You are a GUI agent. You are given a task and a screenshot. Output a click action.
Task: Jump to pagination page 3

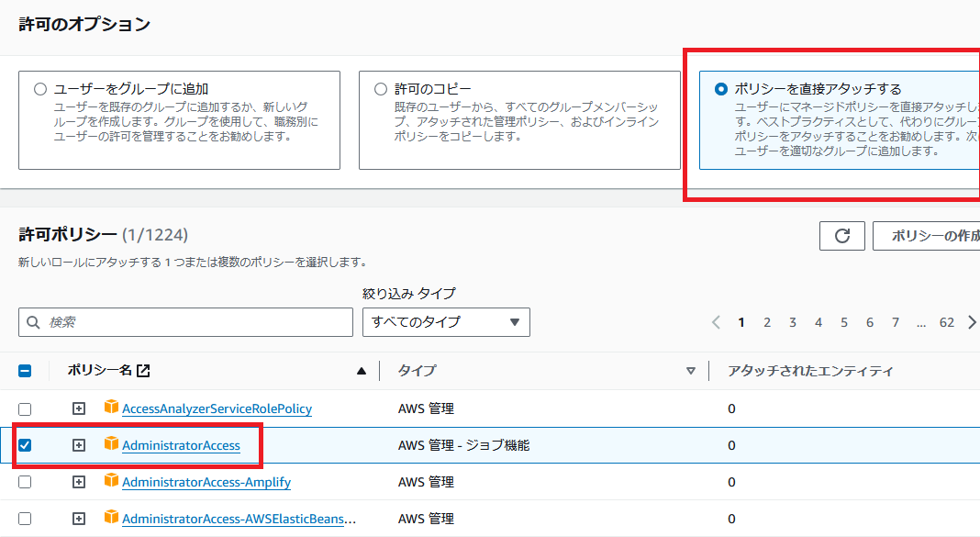pyautogui.click(x=793, y=322)
